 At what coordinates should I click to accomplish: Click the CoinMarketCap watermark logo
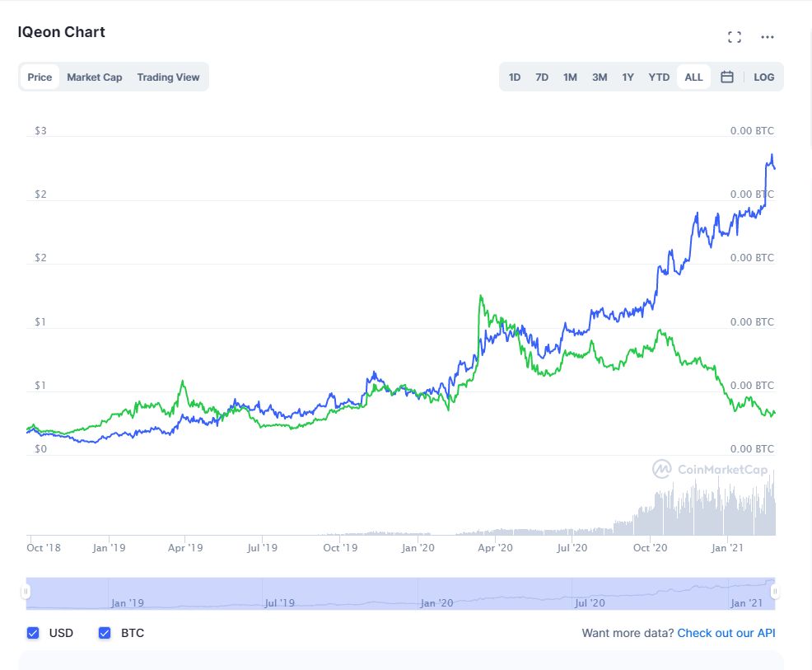click(x=710, y=470)
